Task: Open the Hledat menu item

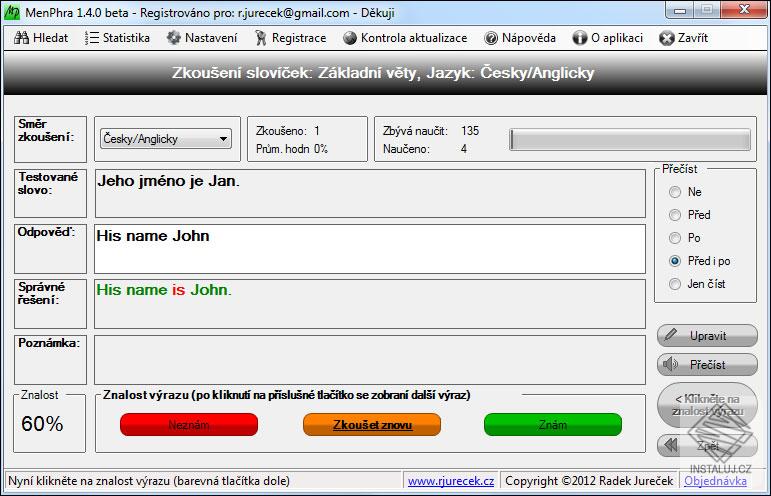Action: [41, 38]
